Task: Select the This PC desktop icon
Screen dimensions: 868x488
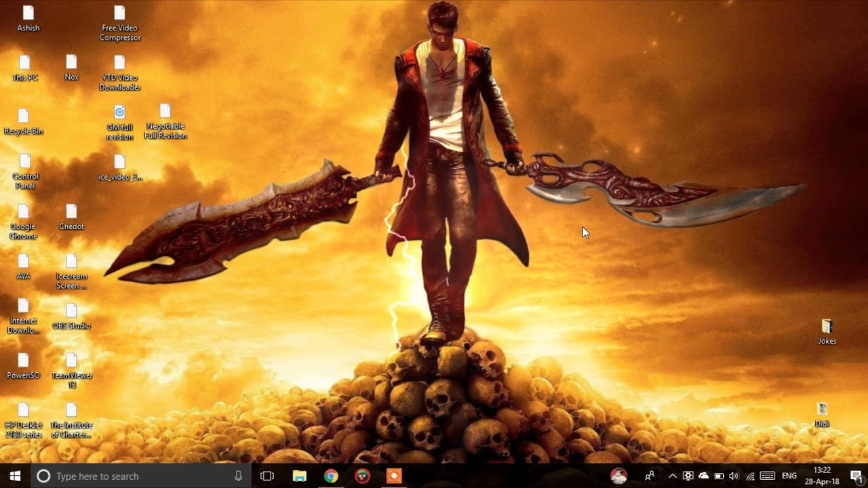Action: 25,68
